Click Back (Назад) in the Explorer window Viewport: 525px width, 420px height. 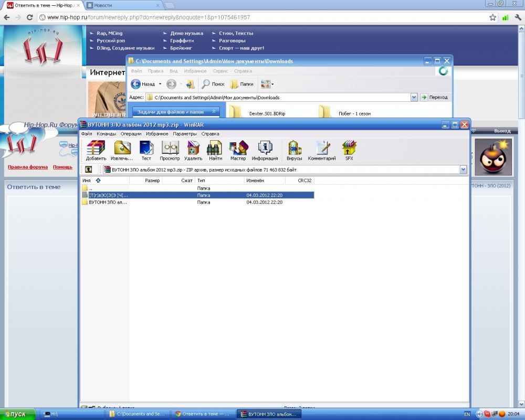point(143,84)
